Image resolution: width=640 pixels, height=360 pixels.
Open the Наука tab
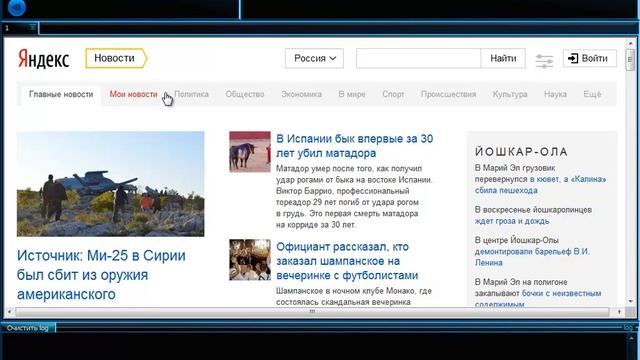click(555, 94)
